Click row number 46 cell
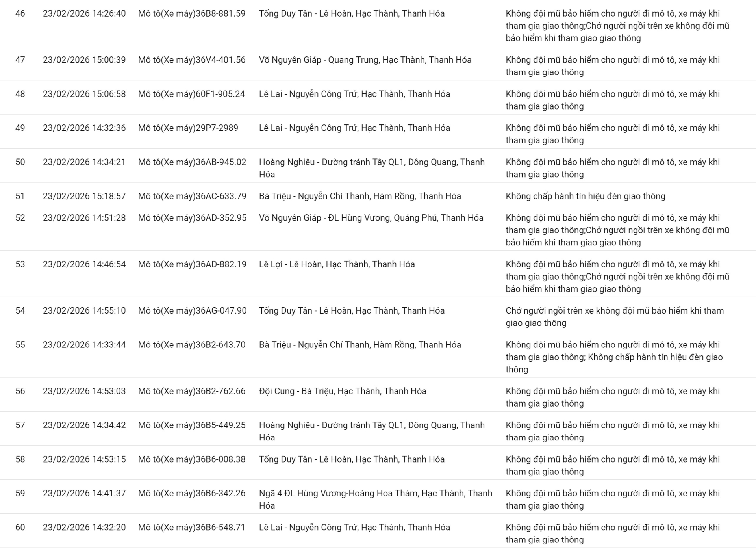 click(20, 13)
